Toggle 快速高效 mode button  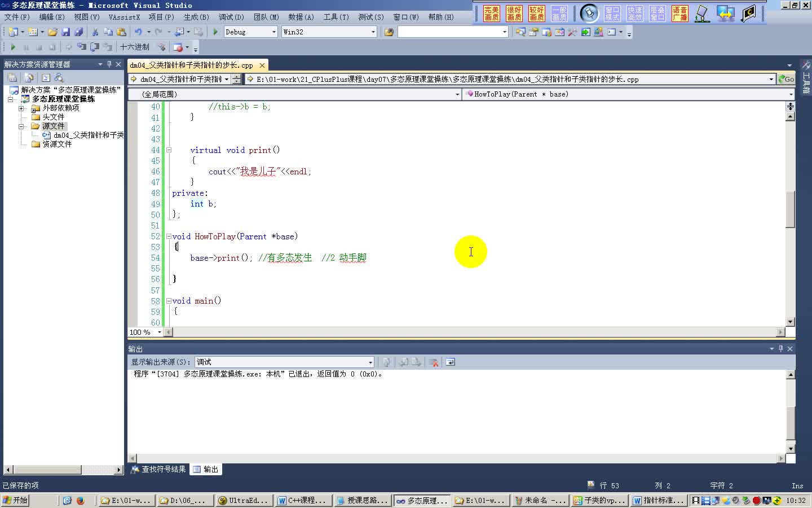click(635, 13)
